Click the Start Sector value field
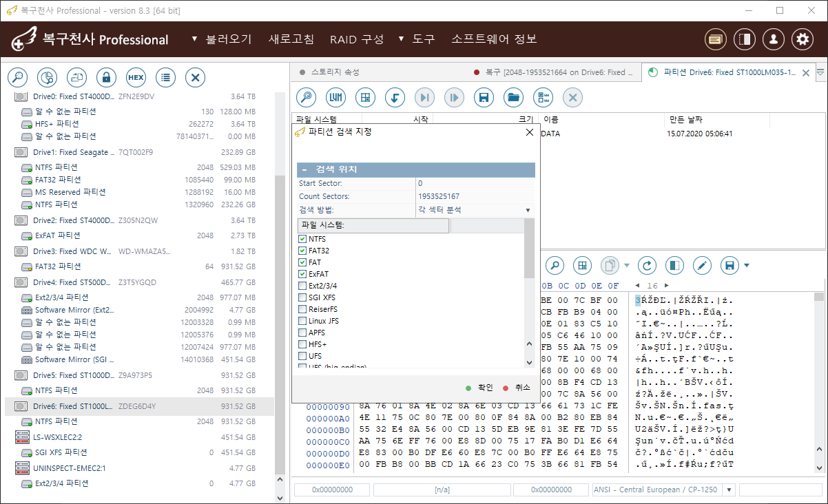Screen dimensions: 828x504 475,184
